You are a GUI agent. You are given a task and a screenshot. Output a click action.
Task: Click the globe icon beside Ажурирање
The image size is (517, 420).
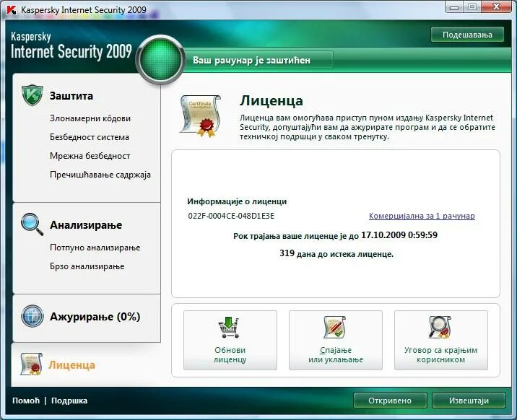(32, 316)
